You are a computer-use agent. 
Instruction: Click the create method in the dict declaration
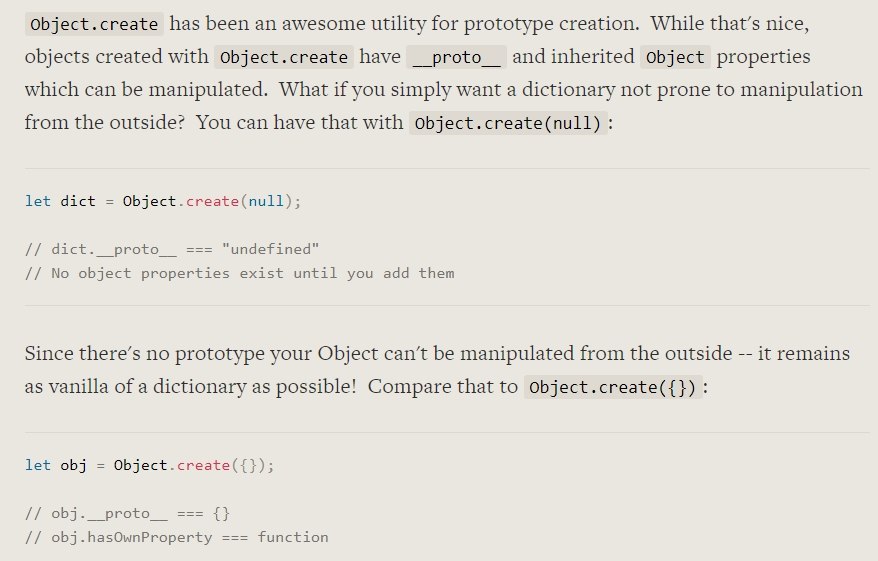pos(212,201)
